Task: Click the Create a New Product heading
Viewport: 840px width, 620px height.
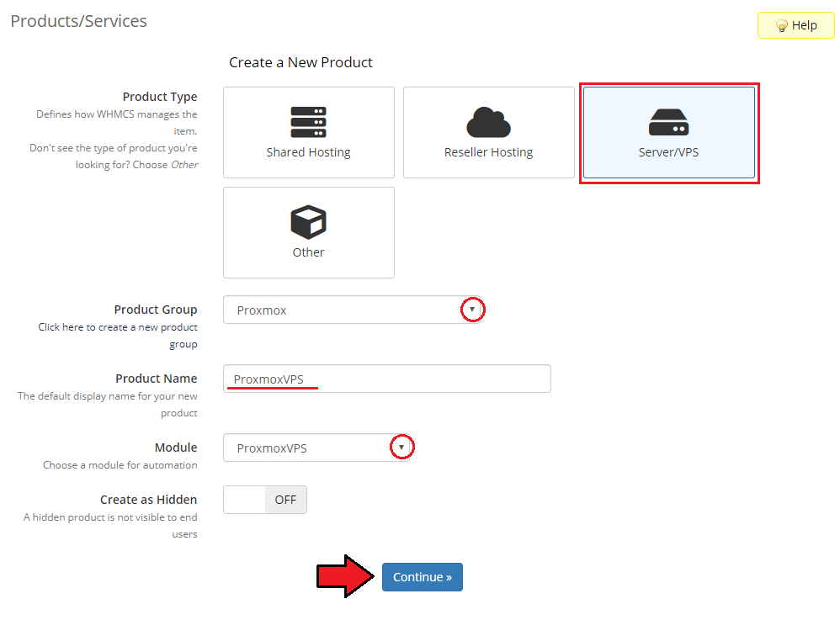Action: click(300, 62)
